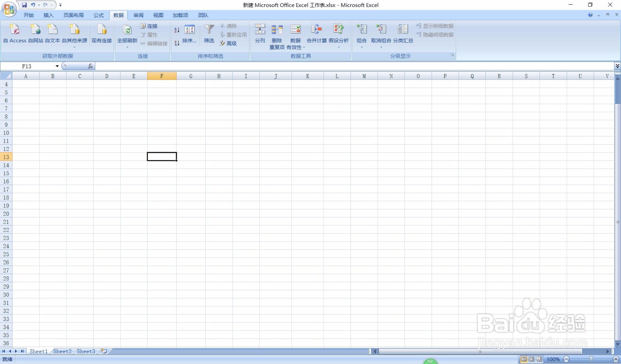
Task: Save the workbook from quick access toolbar
Action: click(x=24, y=5)
